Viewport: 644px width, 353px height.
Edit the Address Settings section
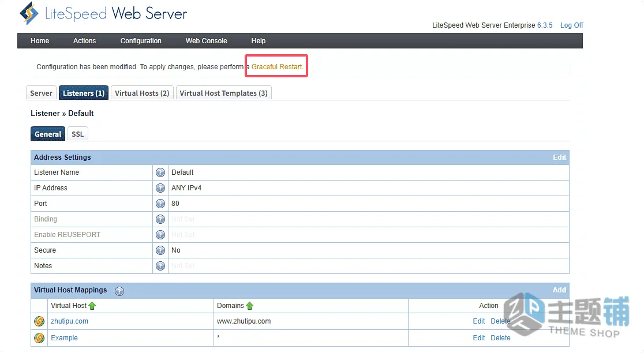pos(559,157)
